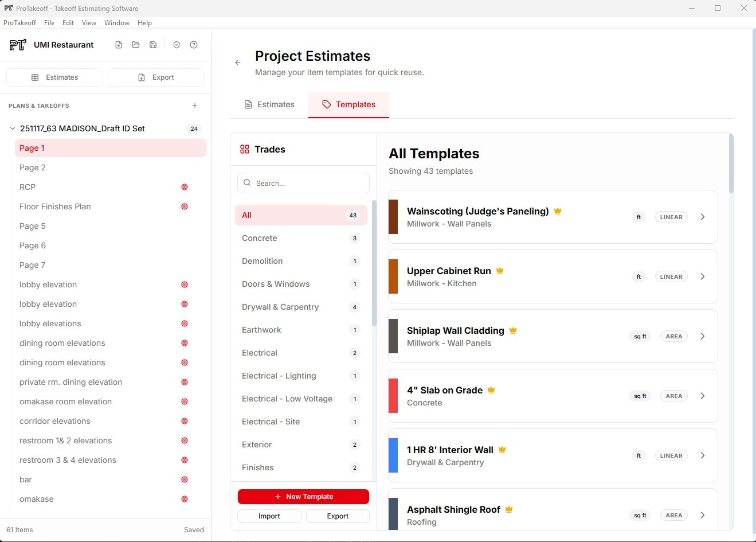Click the Export button below the template list
The width and height of the screenshot is (756, 542).
(337, 516)
